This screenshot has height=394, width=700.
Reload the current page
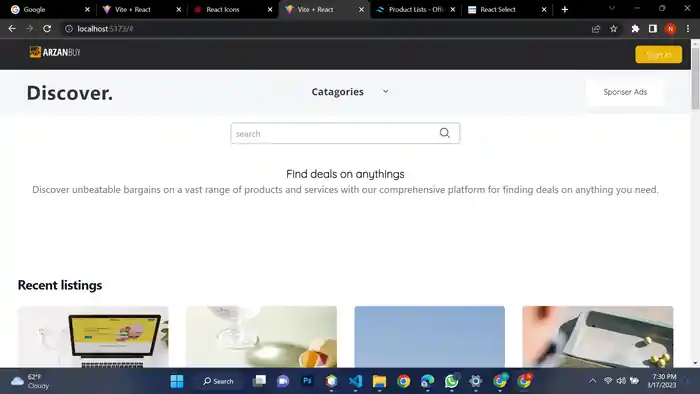click(x=47, y=29)
